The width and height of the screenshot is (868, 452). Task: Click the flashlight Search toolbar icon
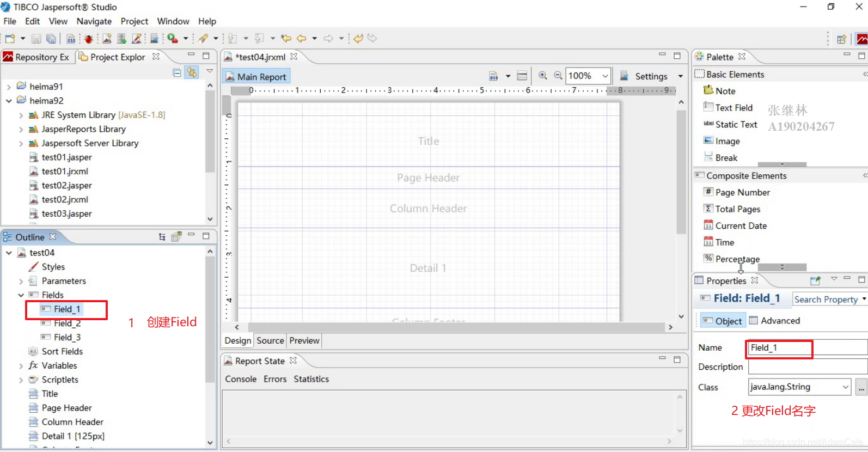[203, 39]
